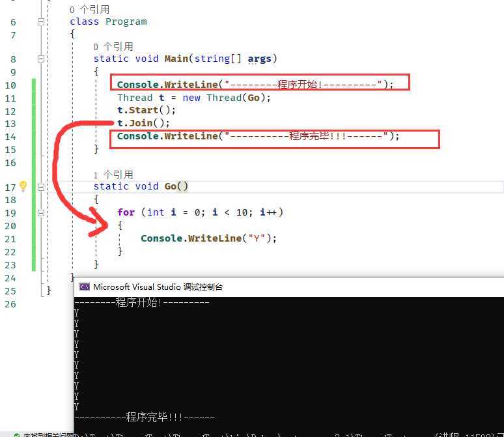The image size is (504, 437).
Task: Click the 程序开始 console output line
Action: click(142, 302)
